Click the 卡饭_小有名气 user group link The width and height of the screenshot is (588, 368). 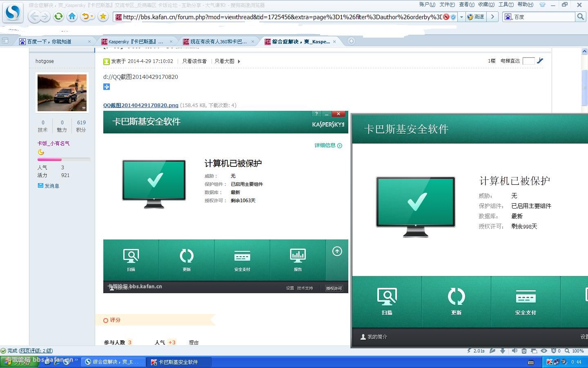pyautogui.click(x=53, y=143)
